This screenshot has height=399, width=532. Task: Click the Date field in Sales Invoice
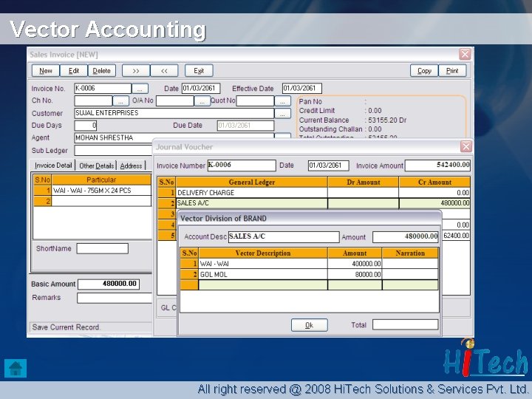point(201,89)
